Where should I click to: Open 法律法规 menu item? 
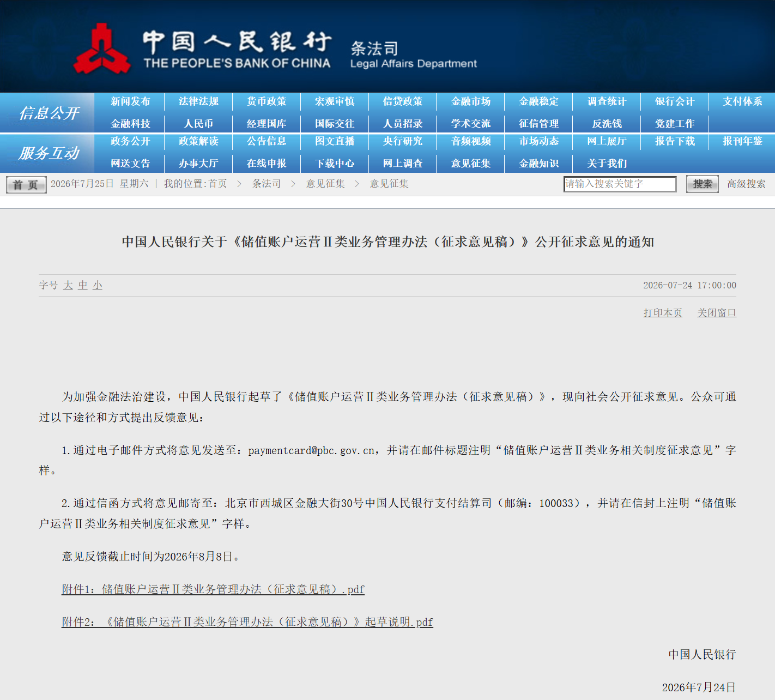pos(198,101)
